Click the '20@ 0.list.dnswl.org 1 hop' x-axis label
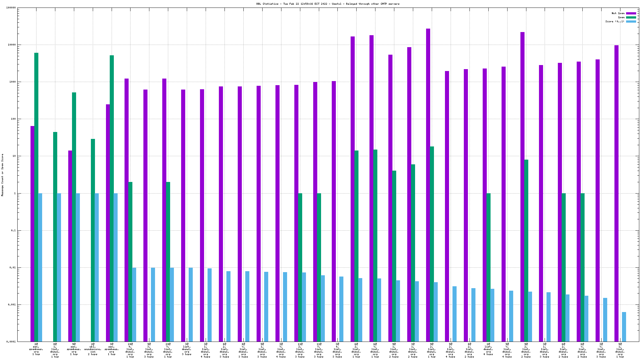This screenshot has width=644, height=362. tap(130, 350)
